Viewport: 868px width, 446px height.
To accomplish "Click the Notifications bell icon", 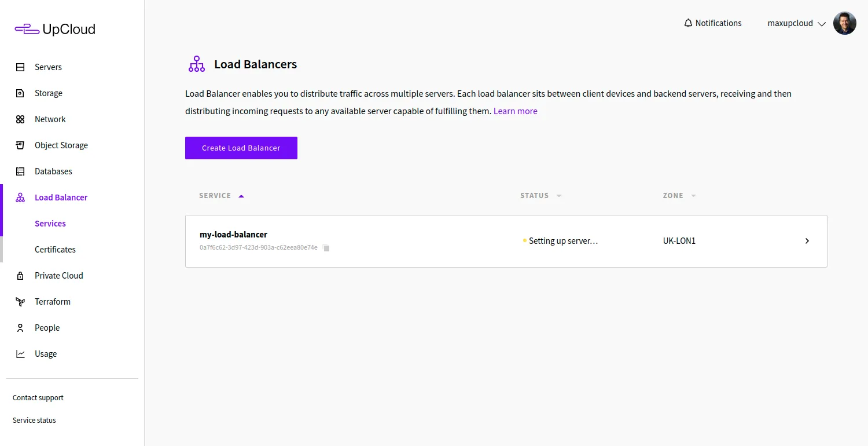I will (688, 23).
